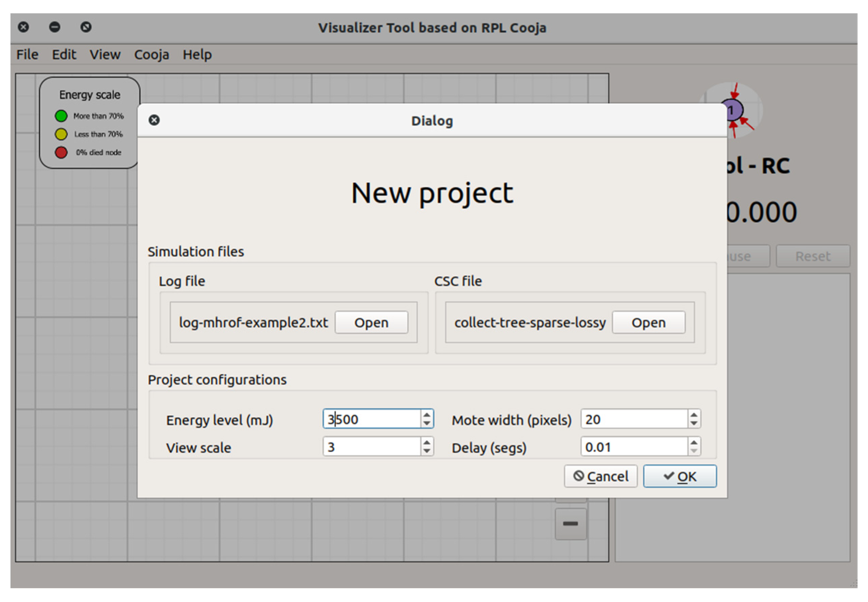This screenshot has width=868, height=602.
Task: Open the Cooja menu
Action: [151, 55]
